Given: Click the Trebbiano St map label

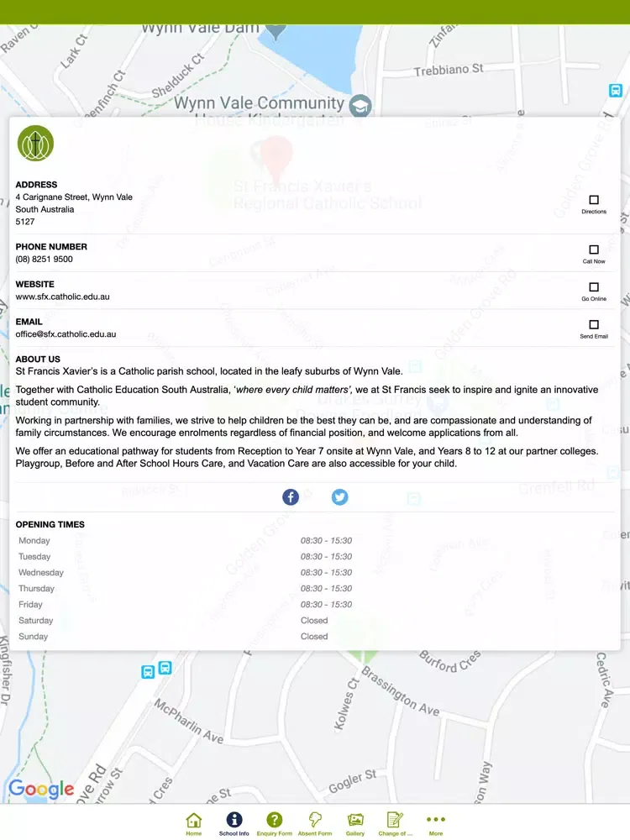Looking at the screenshot, I should point(449,70).
